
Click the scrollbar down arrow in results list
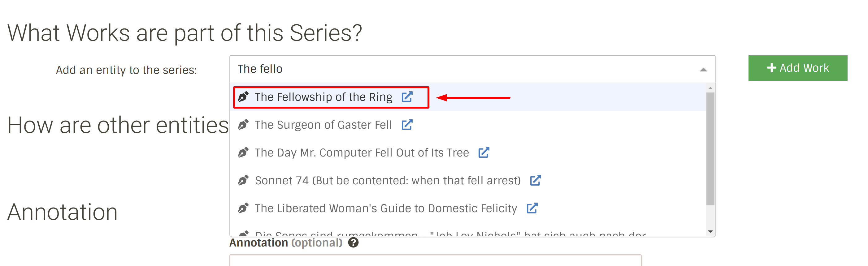coord(710,231)
